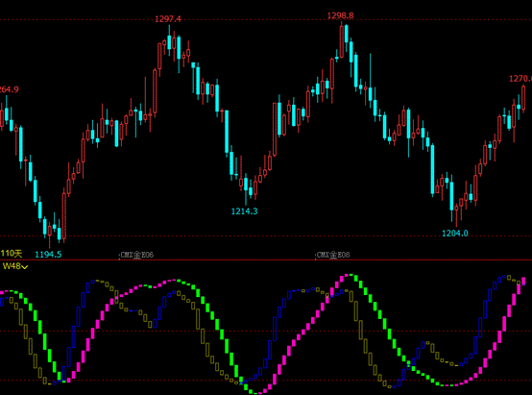Open the W48 indicator dropdown
This screenshot has height=395, width=532.
[15, 266]
